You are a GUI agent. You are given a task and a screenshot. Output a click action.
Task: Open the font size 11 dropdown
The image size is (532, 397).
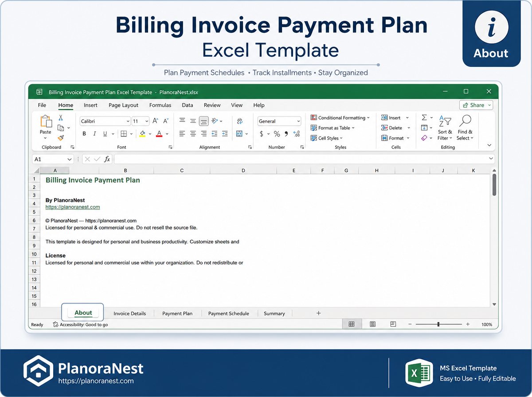pos(147,121)
